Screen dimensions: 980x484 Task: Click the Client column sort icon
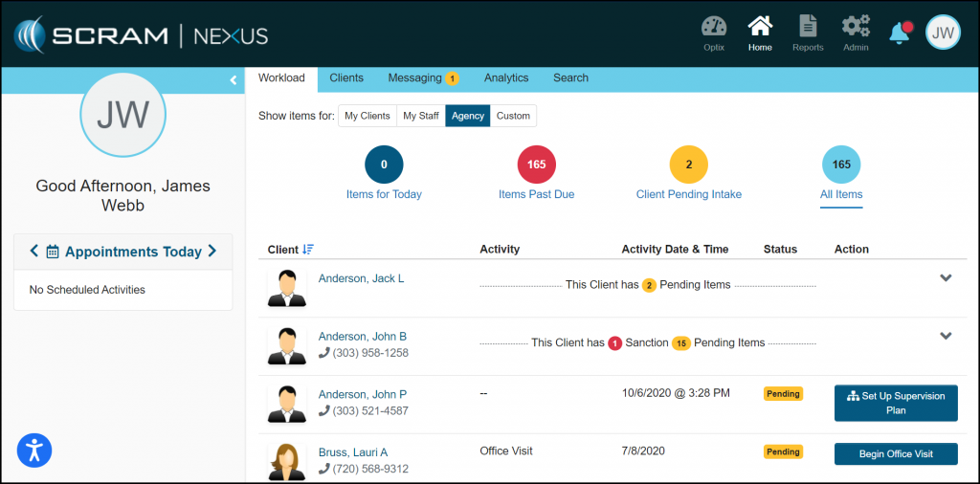308,250
